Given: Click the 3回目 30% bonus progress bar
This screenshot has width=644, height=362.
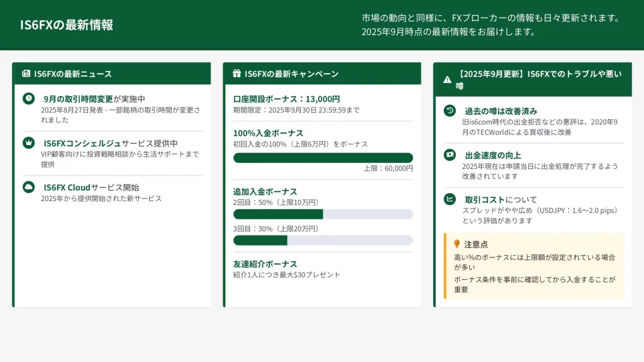Looking at the screenshot, I should tap(323, 240).
